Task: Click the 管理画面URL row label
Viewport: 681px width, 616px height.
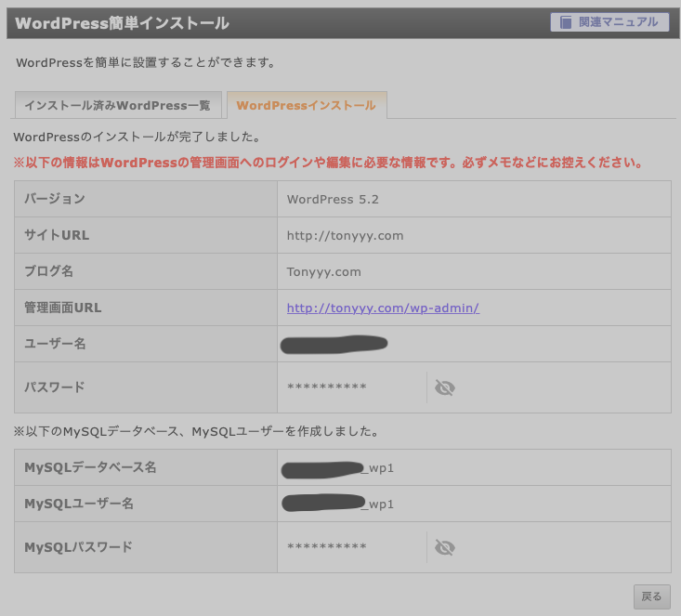Action: (x=63, y=308)
